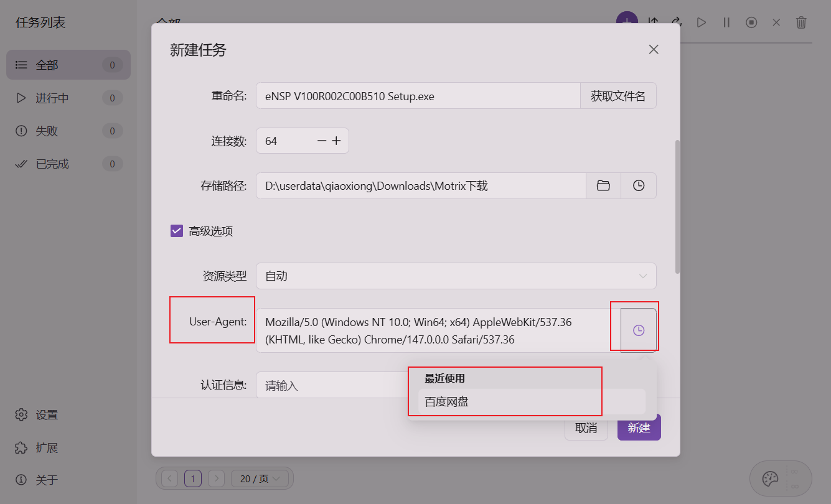Uncheck the 高级选项 checkbox

(x=176, y=231)
